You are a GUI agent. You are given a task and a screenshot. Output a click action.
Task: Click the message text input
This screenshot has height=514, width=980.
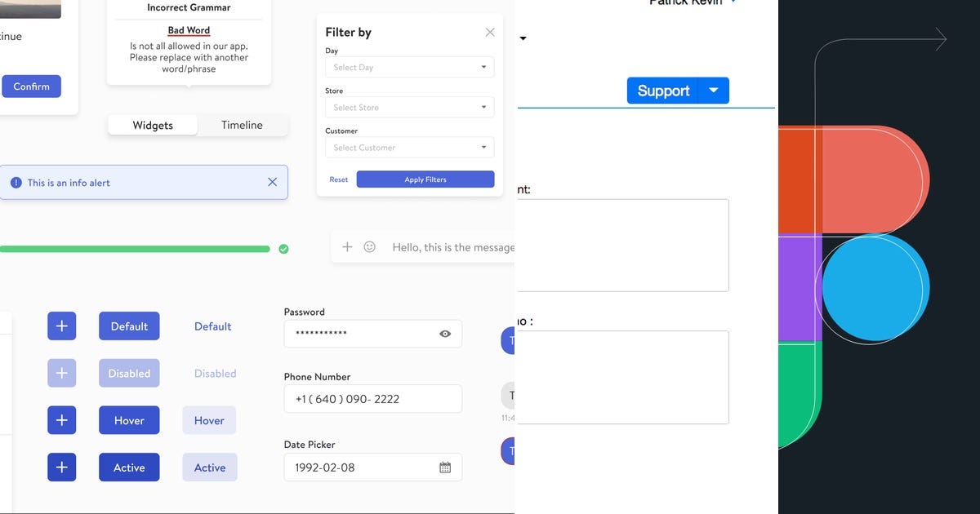tap(453, 246)
